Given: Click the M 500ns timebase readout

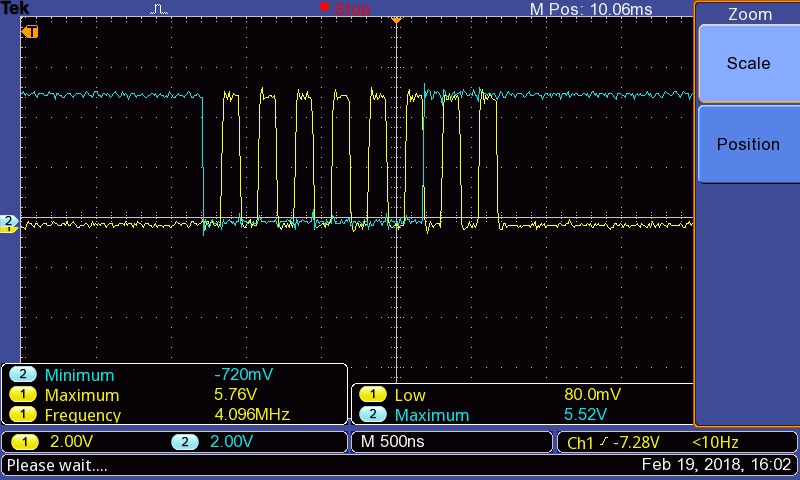Looking at the screenshot, I should click(392, 442).
